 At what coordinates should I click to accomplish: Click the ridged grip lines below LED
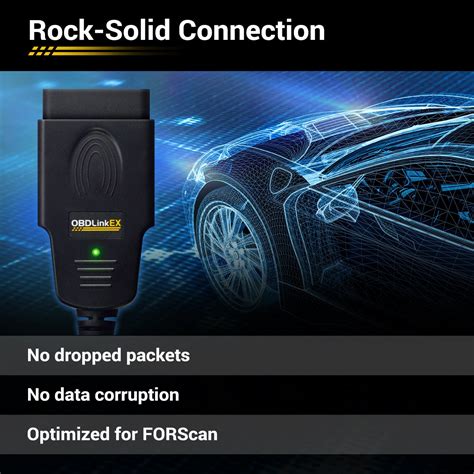point(96,273)
